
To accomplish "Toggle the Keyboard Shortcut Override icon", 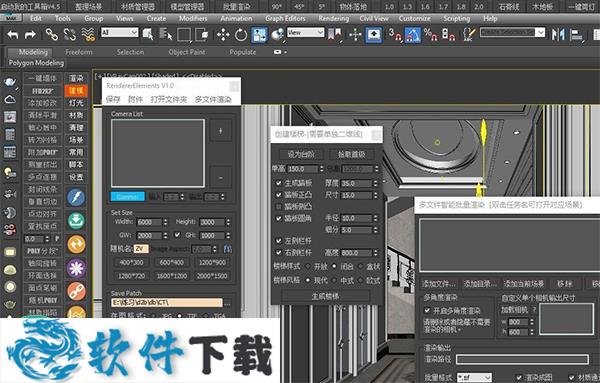I will pyautogui.click(x=373, y=35).
